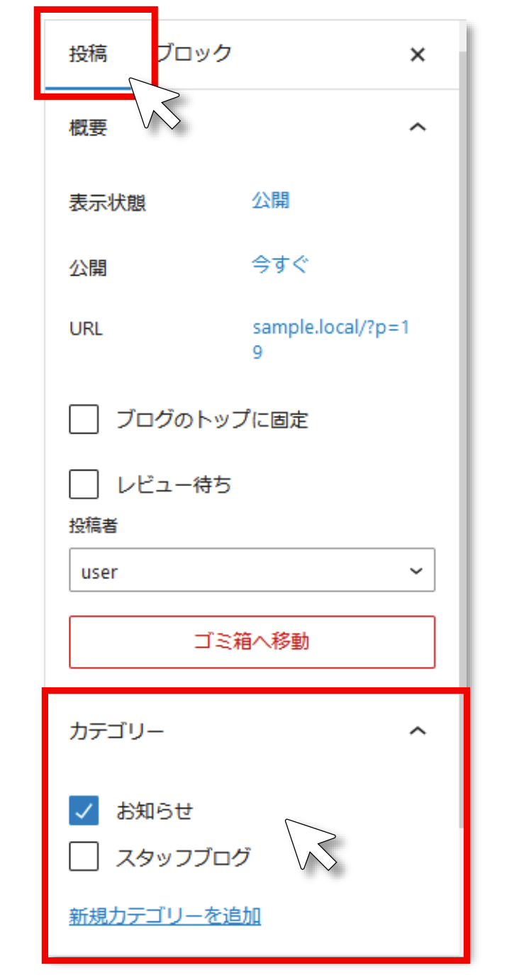The width and height of the screenshot is (519, 980).
Task: Collapse the 概要 section using its chevron
Action: tap(418, 128)
